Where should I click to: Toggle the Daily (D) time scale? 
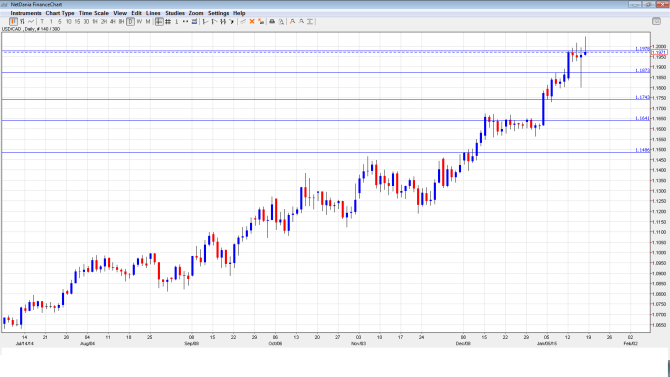(130, 21)
